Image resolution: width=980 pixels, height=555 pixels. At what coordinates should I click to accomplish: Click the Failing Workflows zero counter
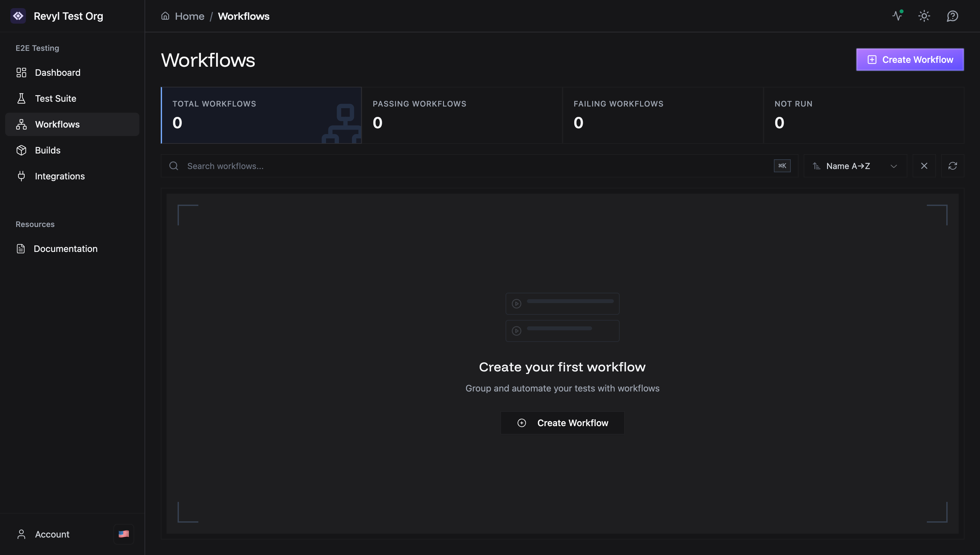[x=578, y=122]
